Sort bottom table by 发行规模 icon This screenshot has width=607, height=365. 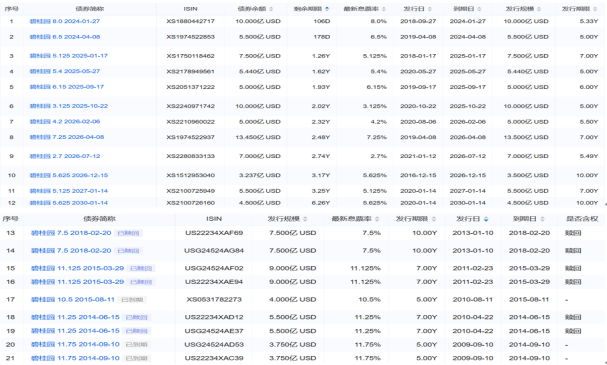(305, 219)
